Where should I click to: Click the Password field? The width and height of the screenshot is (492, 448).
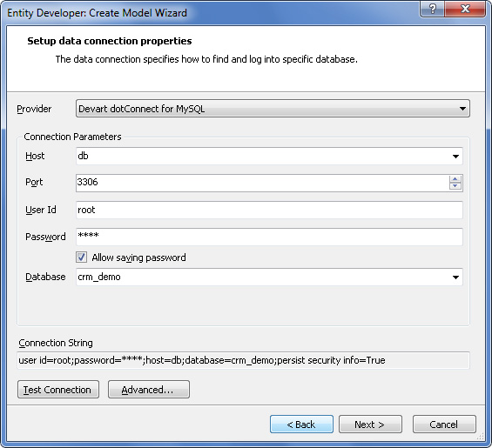point(269,237)
